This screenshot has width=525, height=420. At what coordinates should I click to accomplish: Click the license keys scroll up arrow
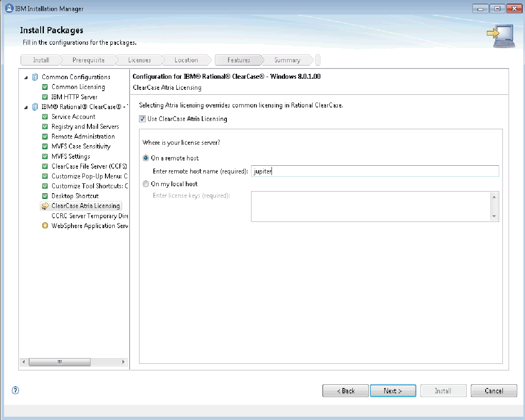click(494, 197)
